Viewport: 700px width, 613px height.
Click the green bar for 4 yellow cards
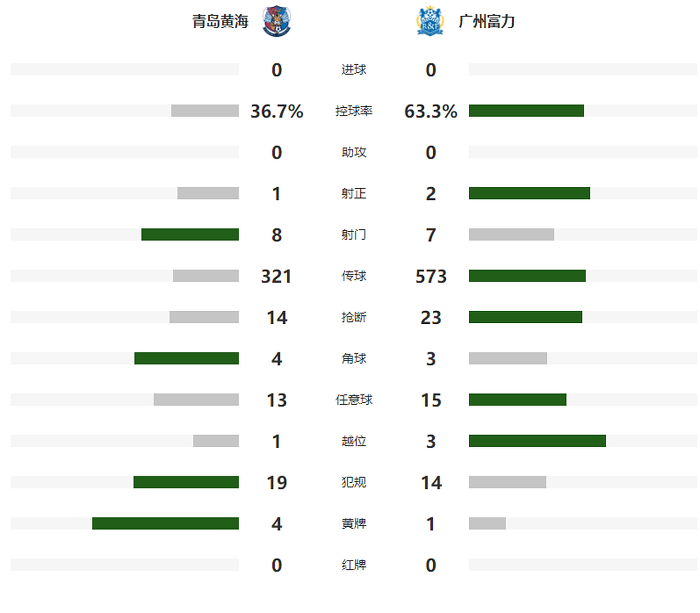point(166,523)
